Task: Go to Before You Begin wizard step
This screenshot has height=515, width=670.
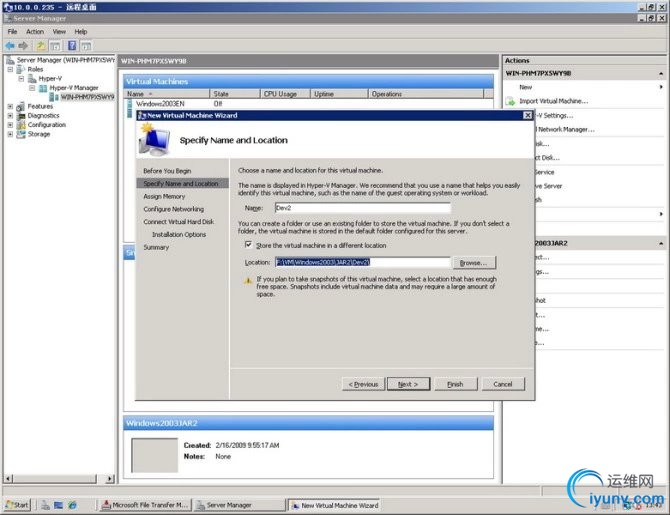Action: coord(167,171)
